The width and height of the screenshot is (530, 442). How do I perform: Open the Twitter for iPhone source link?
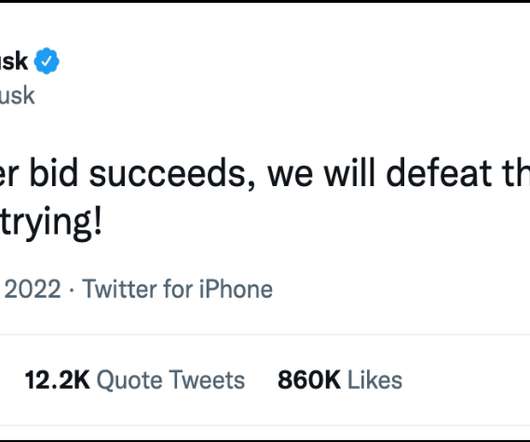pos(177,289)
